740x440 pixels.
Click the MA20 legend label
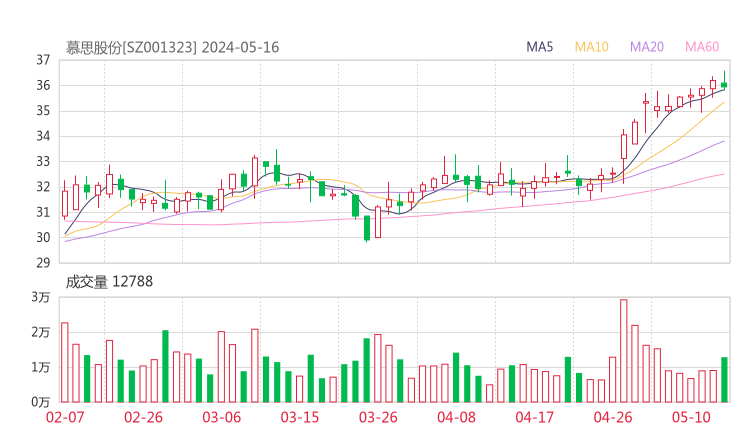pyautogui.click(x=647, y=47)
